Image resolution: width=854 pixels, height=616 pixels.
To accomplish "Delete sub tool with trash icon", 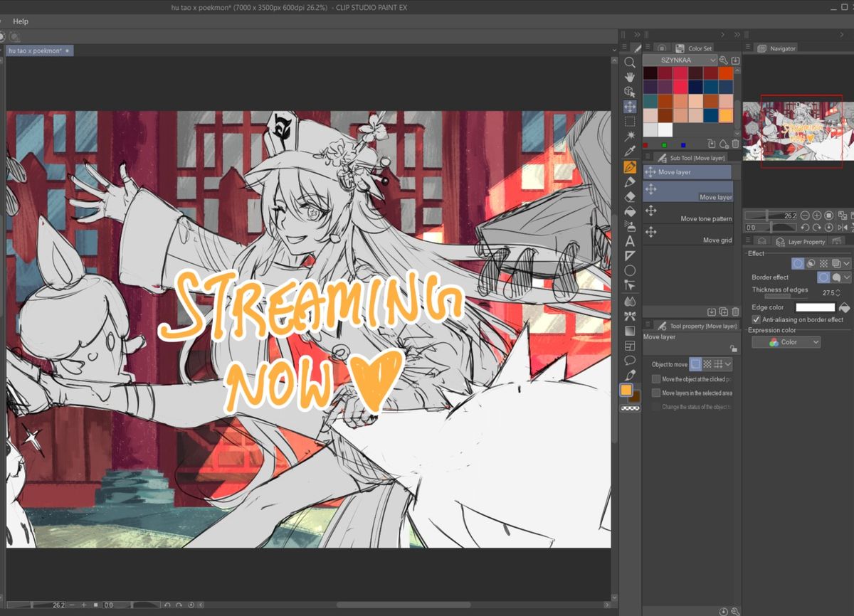I will [x=736, y=312].
